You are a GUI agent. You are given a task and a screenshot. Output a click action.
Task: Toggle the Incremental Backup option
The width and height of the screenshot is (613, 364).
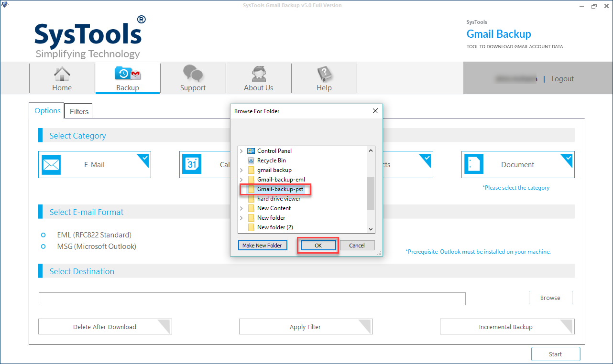click(x=507, y=327)
